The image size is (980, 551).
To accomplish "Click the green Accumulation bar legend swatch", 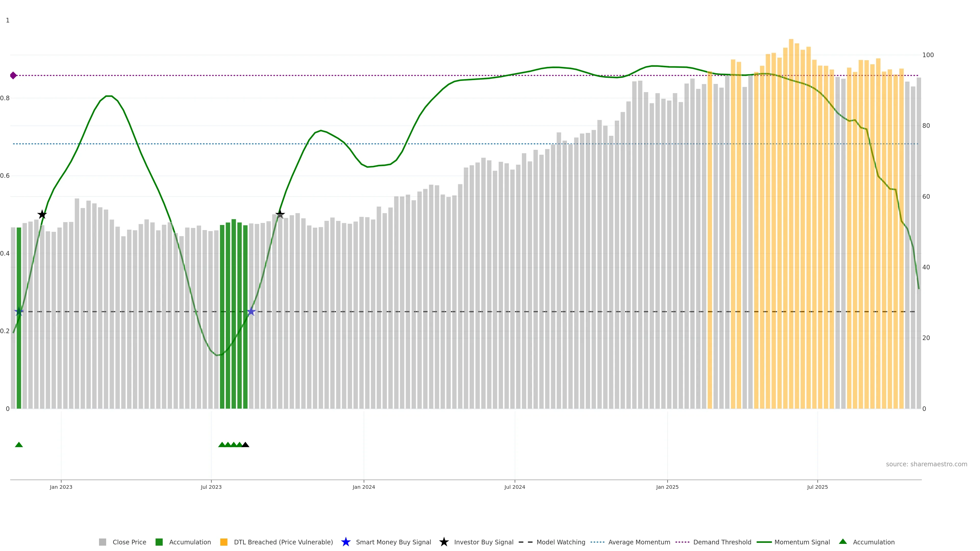I will coord(160,542).
